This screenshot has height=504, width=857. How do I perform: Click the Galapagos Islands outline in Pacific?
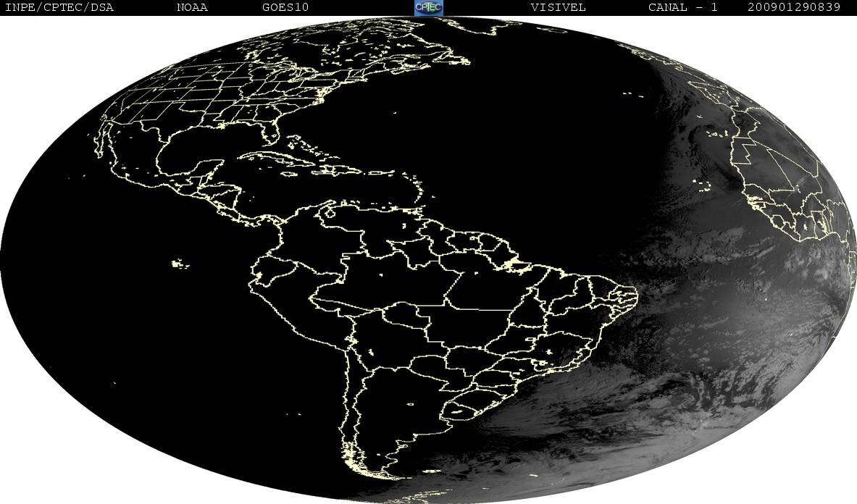pos(180,264)
